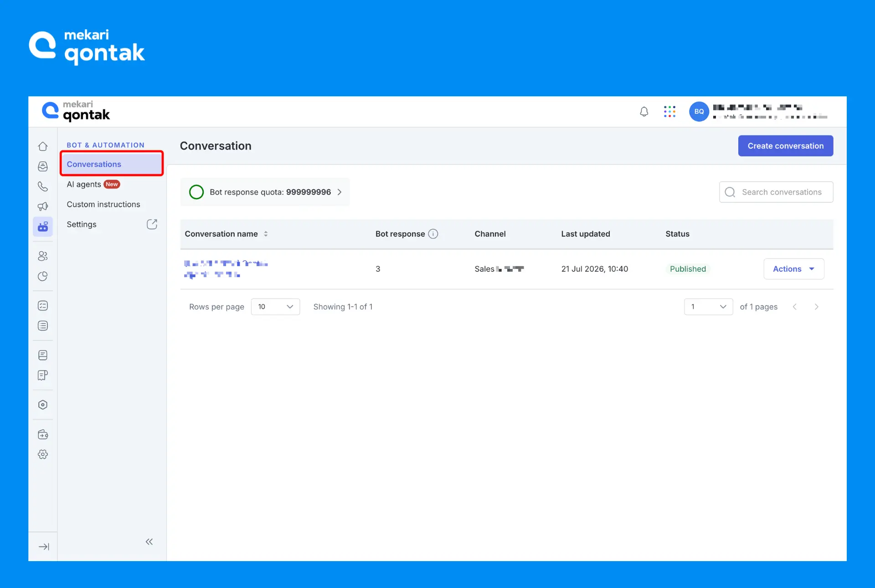This screenshot has height=588, width=875.
Task: Go to next page arrow
Action: click(816, 307)
